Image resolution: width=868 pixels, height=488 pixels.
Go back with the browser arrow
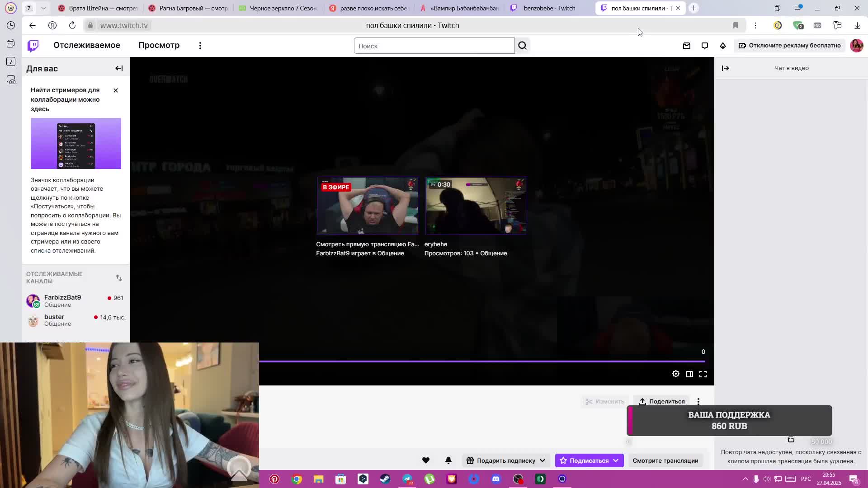(32, 26)
